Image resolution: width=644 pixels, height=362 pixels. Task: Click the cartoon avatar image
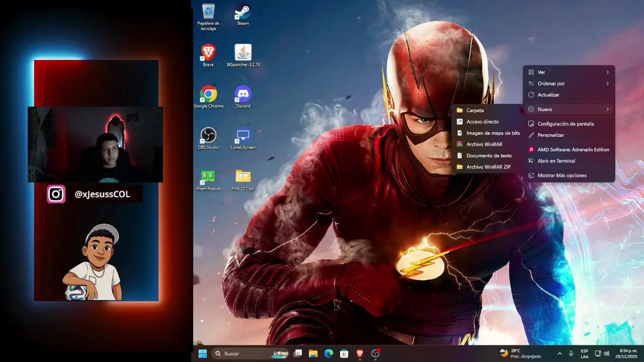92,262
